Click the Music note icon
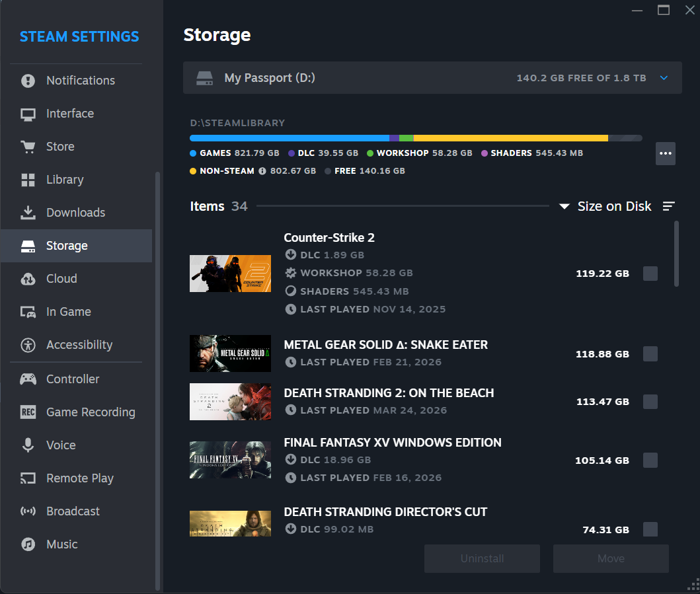700x594 pixels. tap(28, 544)
